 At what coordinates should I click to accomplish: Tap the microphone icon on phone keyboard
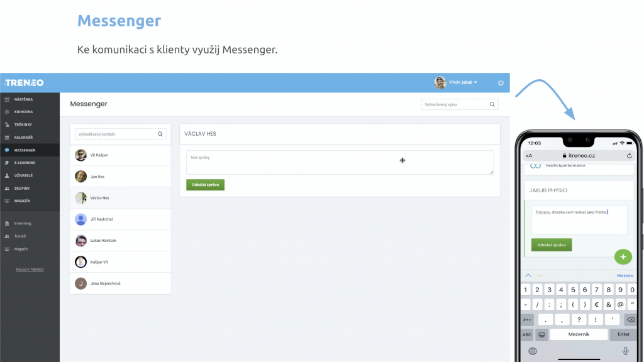pyautogui.click(x=625, y=351)
